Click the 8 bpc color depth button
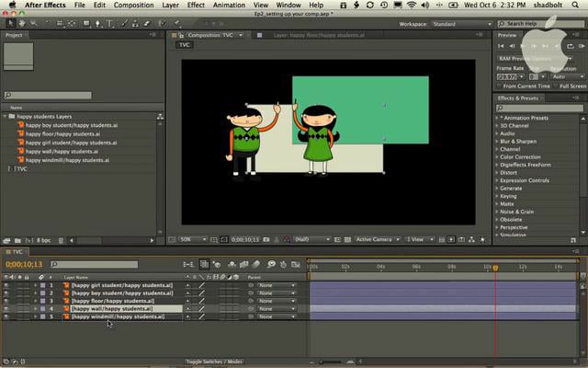This screenshot has height=368, width=588. tap(43, 240)
